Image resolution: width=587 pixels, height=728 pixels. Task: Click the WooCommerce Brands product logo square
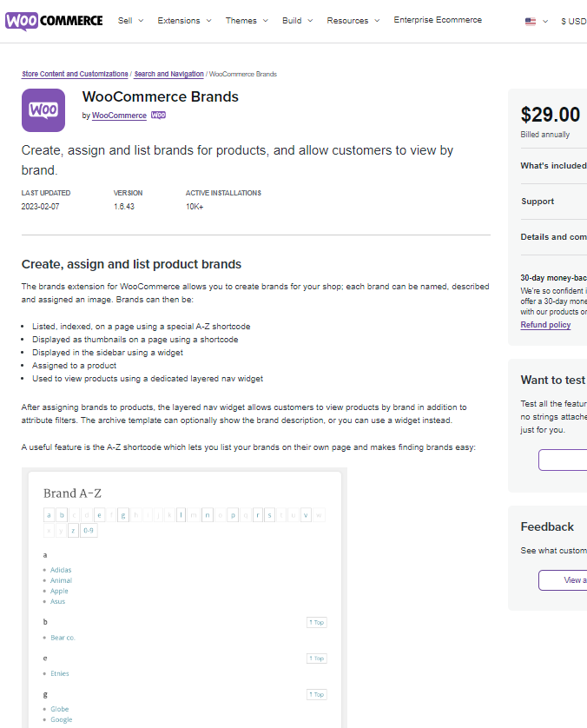tap(43, 109)
